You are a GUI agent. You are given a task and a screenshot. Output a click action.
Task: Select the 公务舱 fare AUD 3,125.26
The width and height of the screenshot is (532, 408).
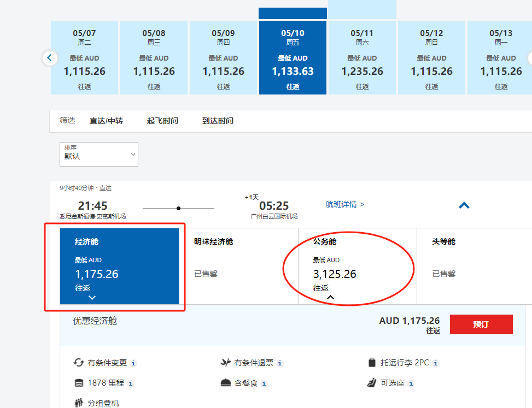[x=358, y=266]
